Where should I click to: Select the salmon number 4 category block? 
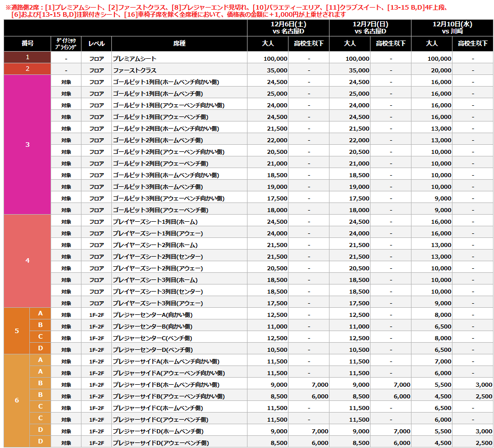click(27, 261)
